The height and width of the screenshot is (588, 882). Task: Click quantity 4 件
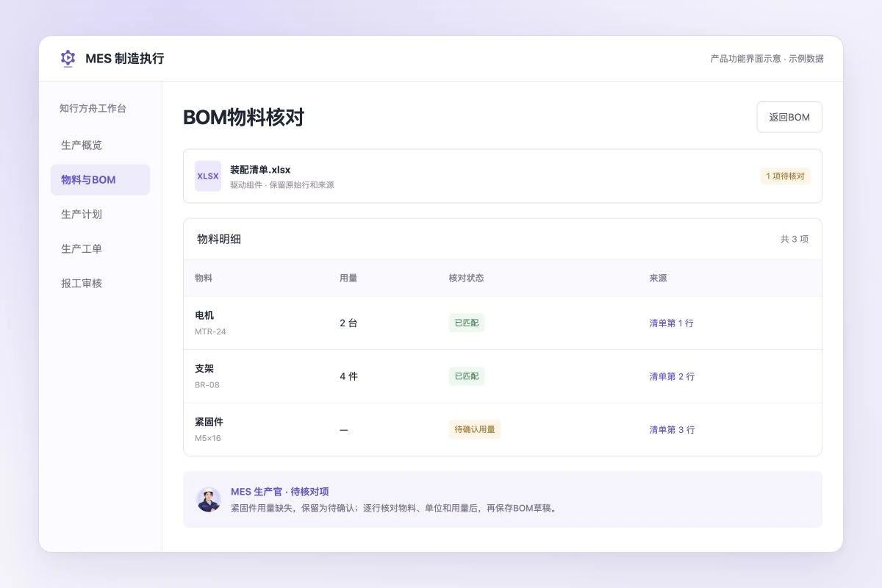point(348,376)
